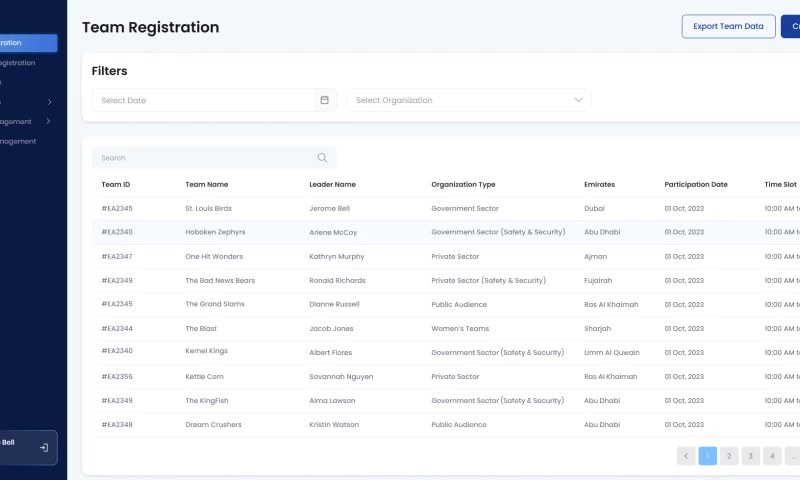The width and height of the screenshot is (800, 480).
Task: Click the current page 1 button
Action: [707, 456]
